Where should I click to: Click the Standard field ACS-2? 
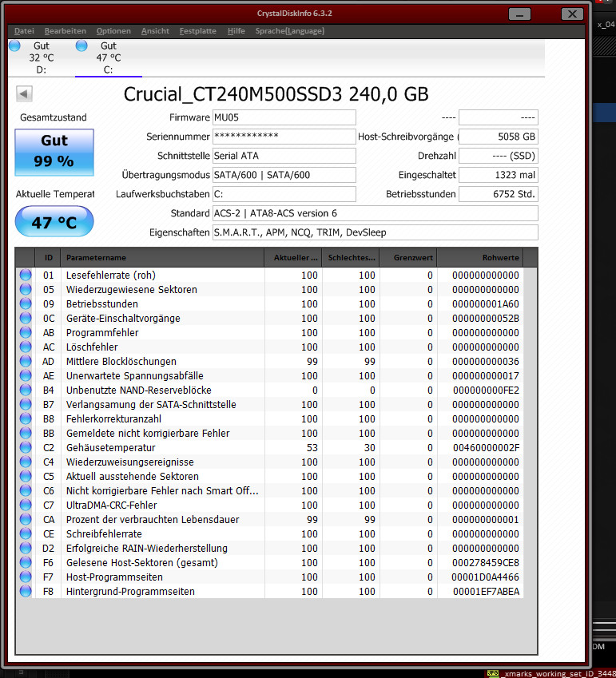click(x=375, y=213)
